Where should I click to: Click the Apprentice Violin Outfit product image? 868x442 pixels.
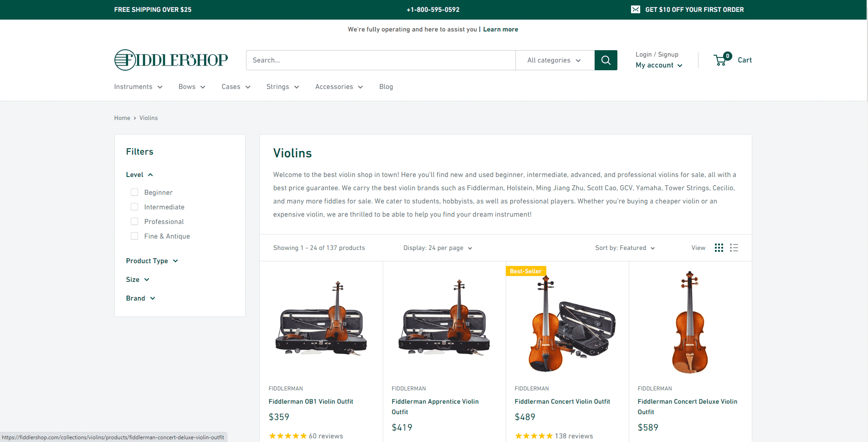(444, 318)
